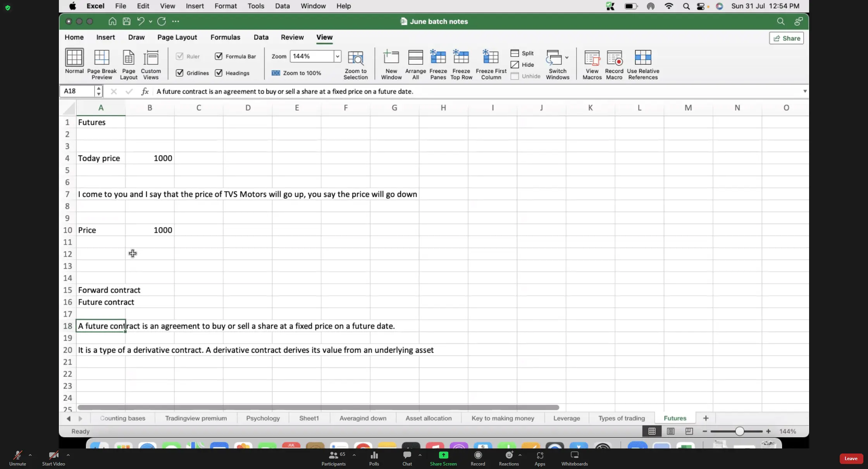Toggle the Formula Bar checkbox

click(x=219, y=56)
